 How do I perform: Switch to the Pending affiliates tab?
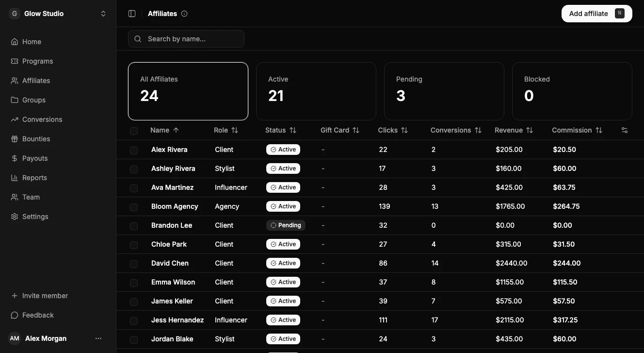pyautogui.click(x=444, y=91)
